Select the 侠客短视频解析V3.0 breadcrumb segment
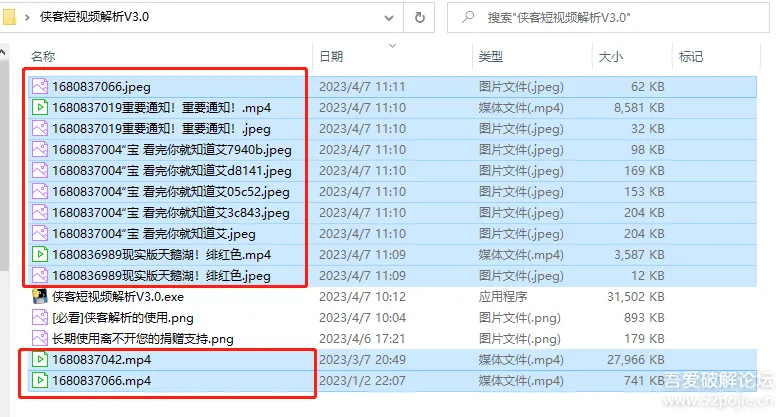Viewport: 783px width, 417px height. [94, 17]
